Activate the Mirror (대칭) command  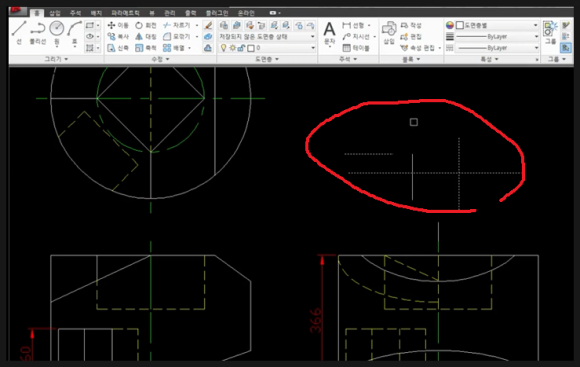[145, 37]
